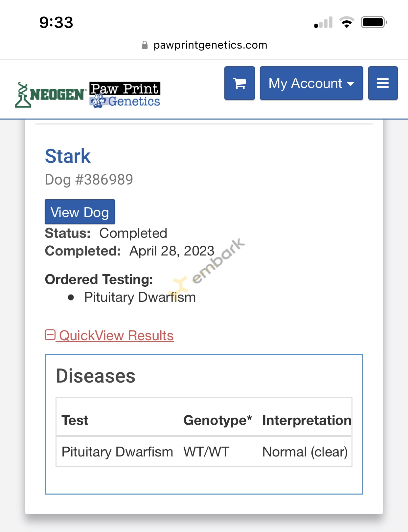This screenshot has width=408, height=532.
Task: Tap the lock icon beside the URL
Action: [145, 45]
